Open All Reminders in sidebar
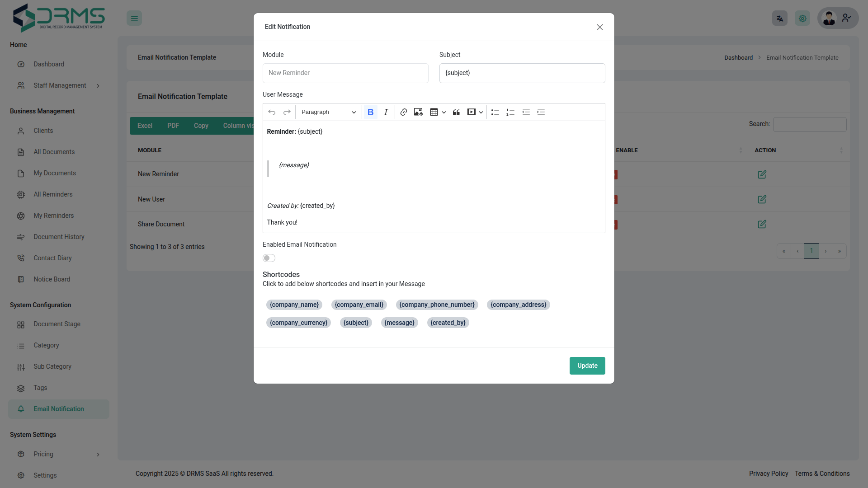The image size is (868, 488). 53,194
